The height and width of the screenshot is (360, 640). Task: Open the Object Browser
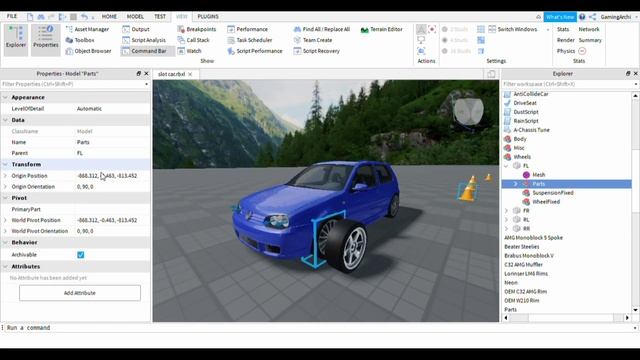point(88,51)
